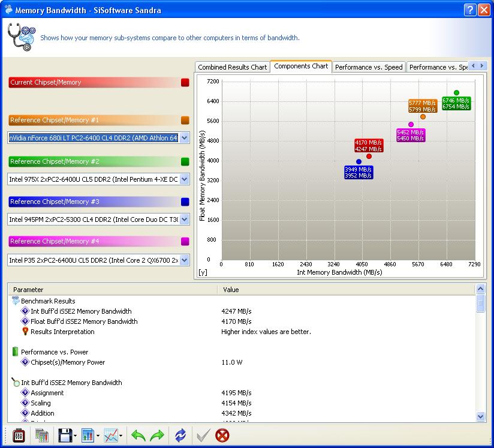Open the Save icon's dropdown arrow
This screenshot has width=494, height=448.
pos(75,436)
